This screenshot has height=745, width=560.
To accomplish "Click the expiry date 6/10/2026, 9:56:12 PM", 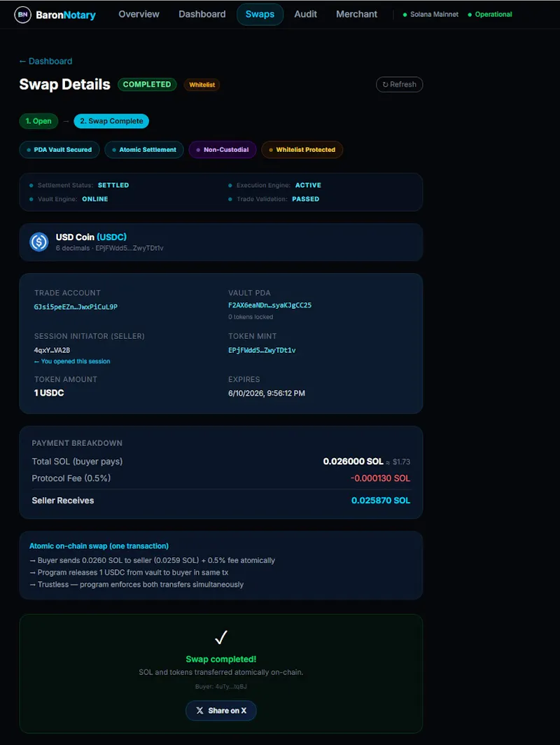I will [x=267, y=394].
